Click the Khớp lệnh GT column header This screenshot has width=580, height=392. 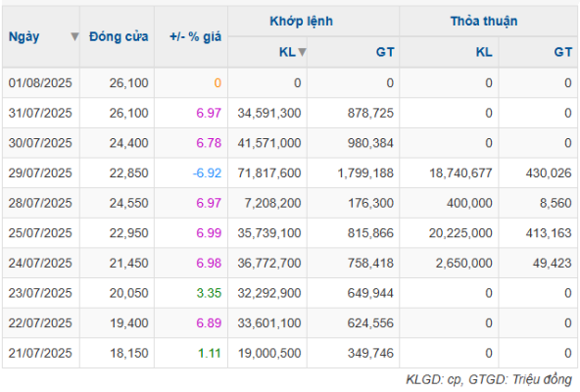coord(385,52)
